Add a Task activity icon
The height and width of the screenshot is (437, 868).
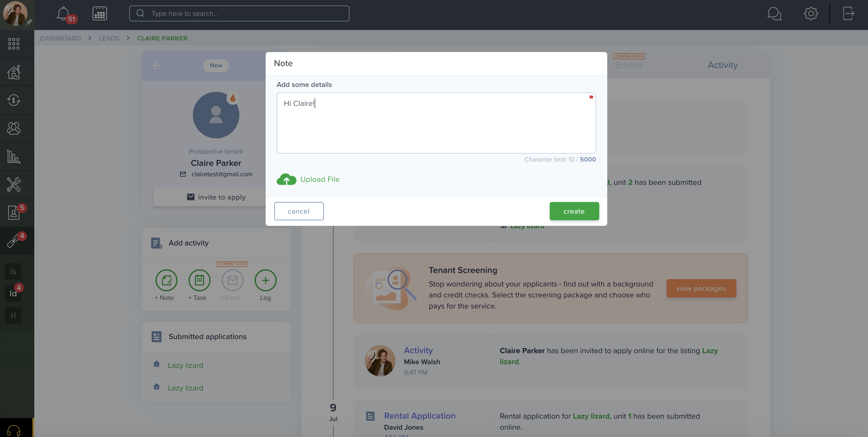pos(199,280)
